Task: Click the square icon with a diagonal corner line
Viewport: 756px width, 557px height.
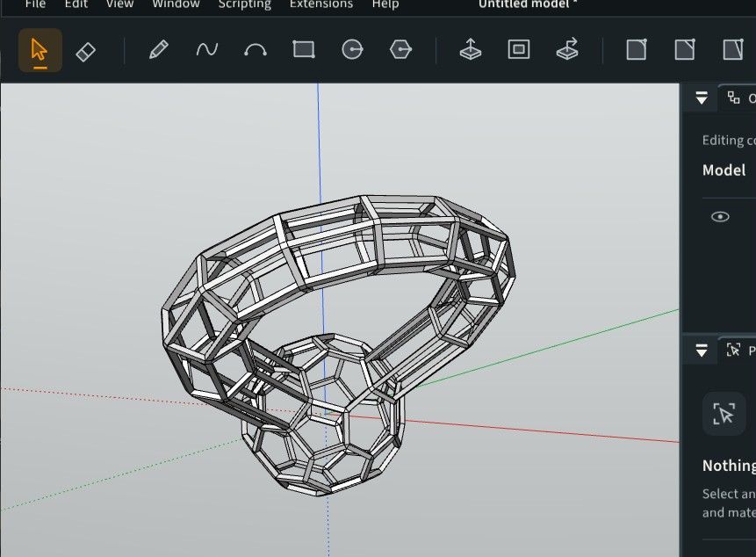Action: (x=685, y=50)
